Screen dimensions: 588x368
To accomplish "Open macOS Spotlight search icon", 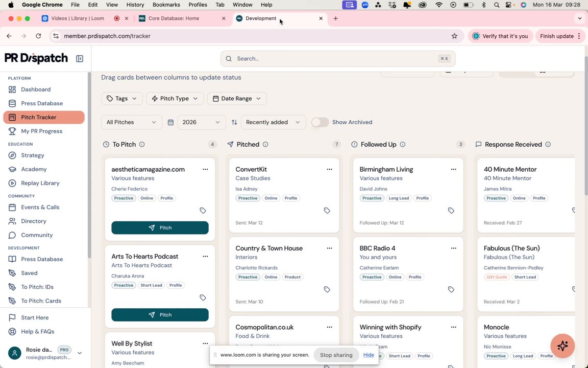I will (497, 5).
